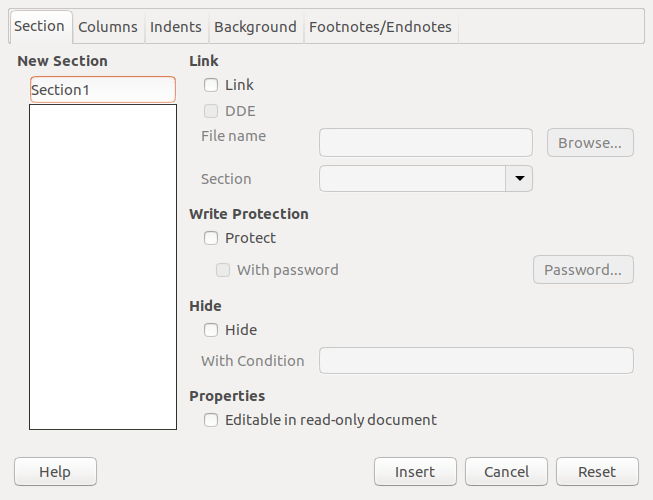Click the Properties heading
The height and width of the screenshot is (500, 653).
point(227,396)
